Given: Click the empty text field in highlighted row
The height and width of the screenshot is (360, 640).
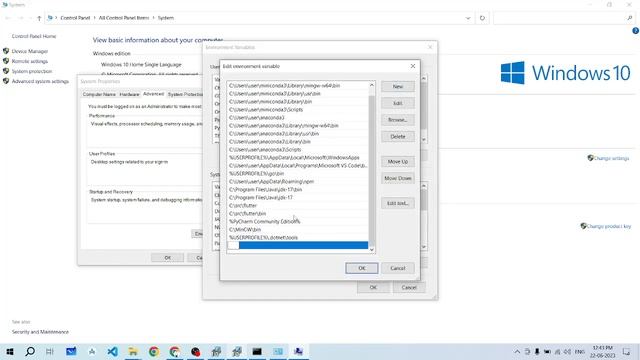Looking at the screenshot, I should click(233, 245).
